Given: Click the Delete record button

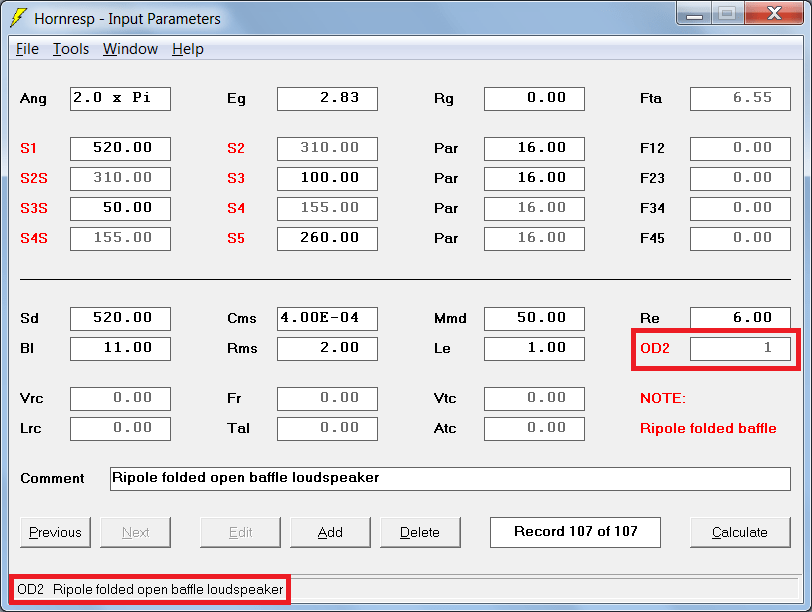Looking at the screenshot, I should pyautogui.click(x=420, y=532).
